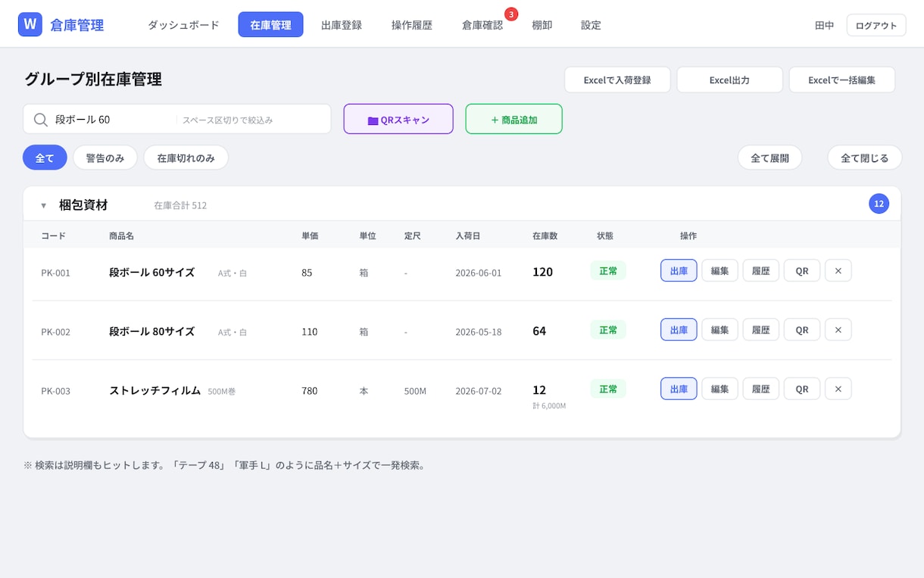The image size is (924, 578).
Task: Click the search field containing 段ボール 60
Action: [x=177, y=119]
